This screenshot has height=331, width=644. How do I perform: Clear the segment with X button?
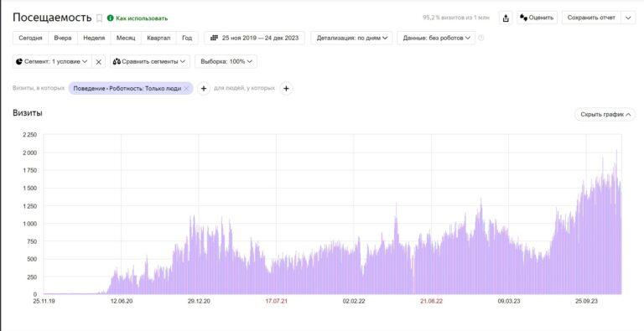point(99,62)
